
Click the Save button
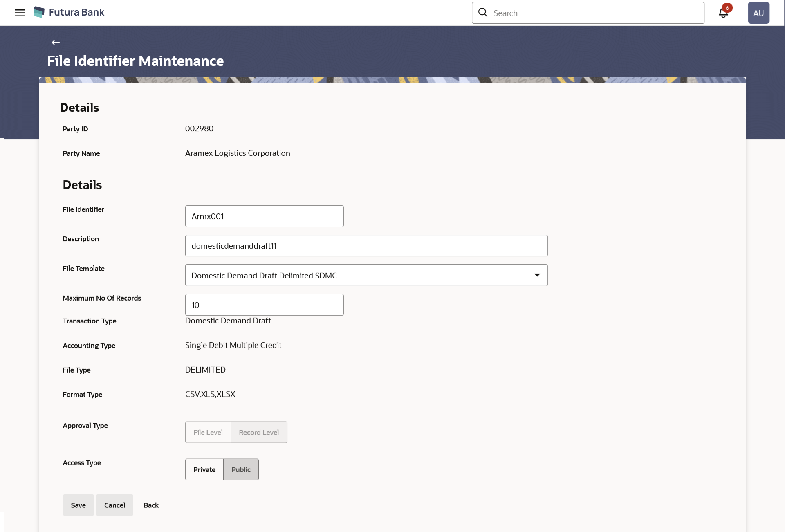click(78, 505)
